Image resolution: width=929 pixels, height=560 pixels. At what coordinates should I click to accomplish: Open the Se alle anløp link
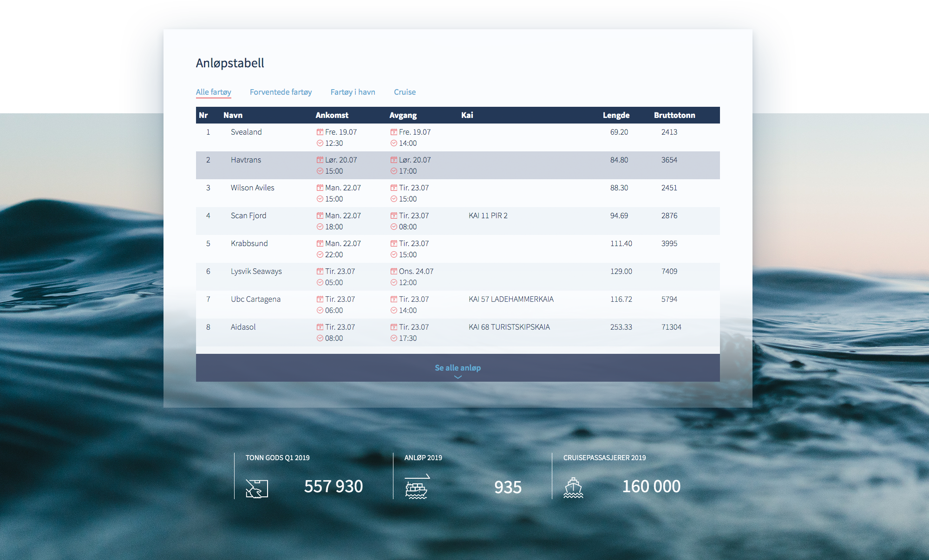pos(458,368)
